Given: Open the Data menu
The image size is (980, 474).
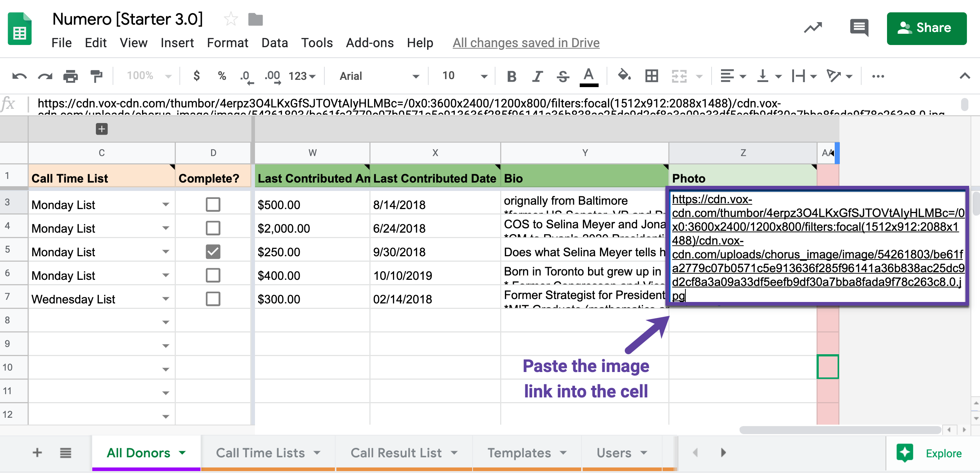Looking at the screenshot, I should [x=274, y=42].
